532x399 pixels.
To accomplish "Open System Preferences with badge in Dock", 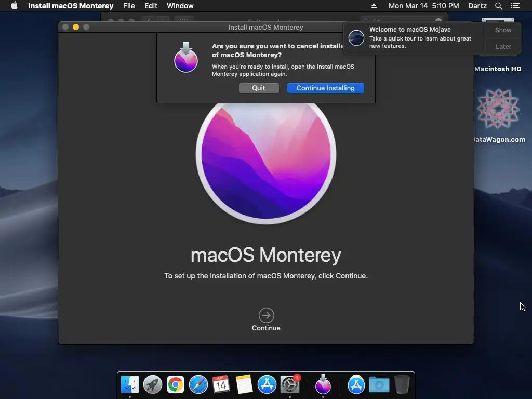I will [290, 384].
